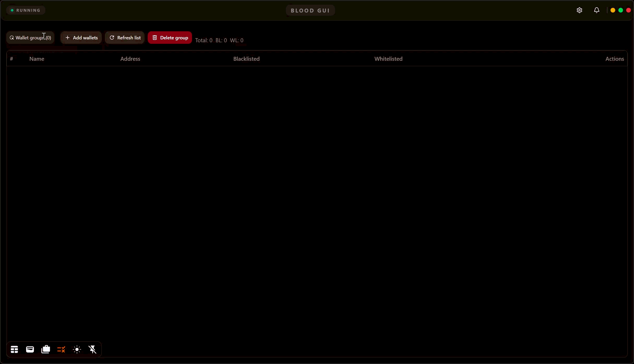The height and width of the screenshot is (364, 634).
Task: Toggle the unpin window icon
Action: click(93, 349)
